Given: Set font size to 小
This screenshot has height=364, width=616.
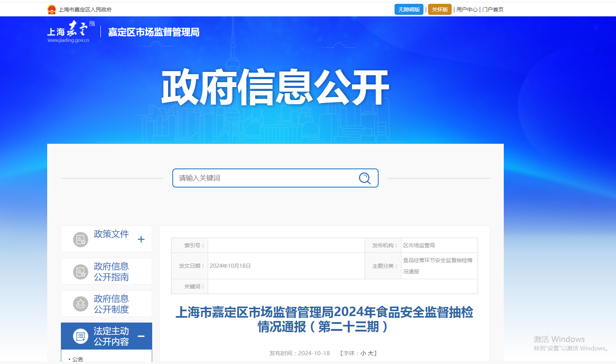Looking at the screenshot, I should (363, 353).
